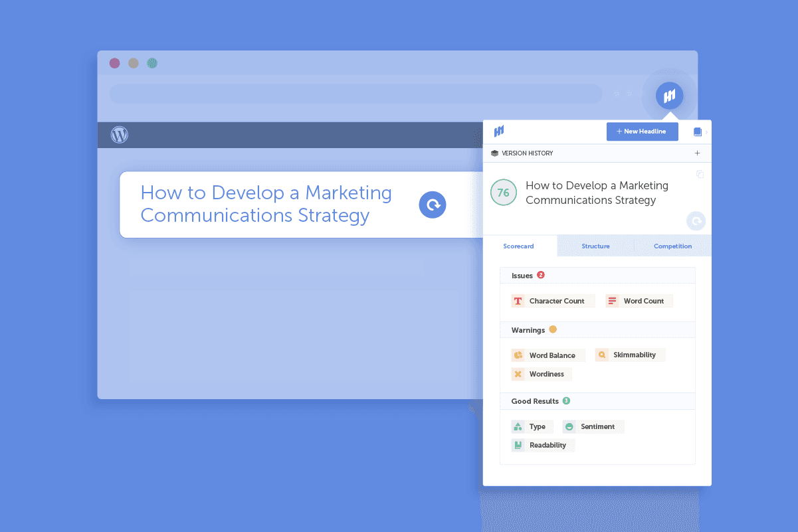The width and height of the screenshot is (798, 532).
Task: Switch to the Scorecard tab
Action: tap(518, 246)
